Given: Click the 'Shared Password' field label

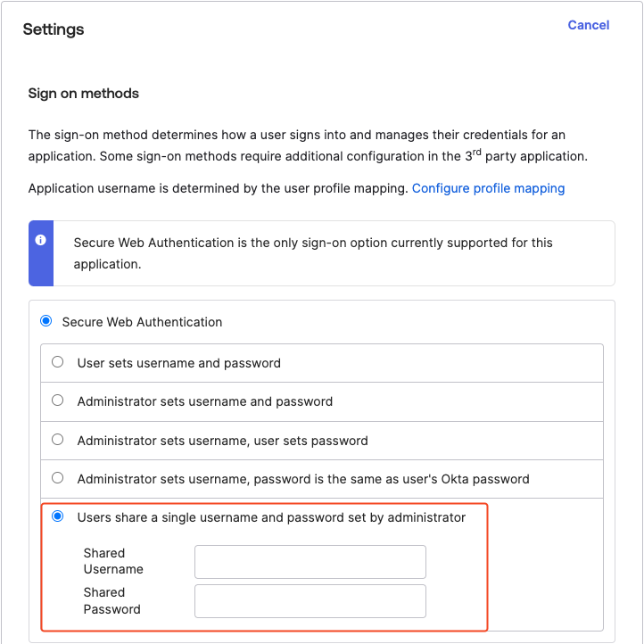Looking at the screenshot, I should tap(112, 600).
